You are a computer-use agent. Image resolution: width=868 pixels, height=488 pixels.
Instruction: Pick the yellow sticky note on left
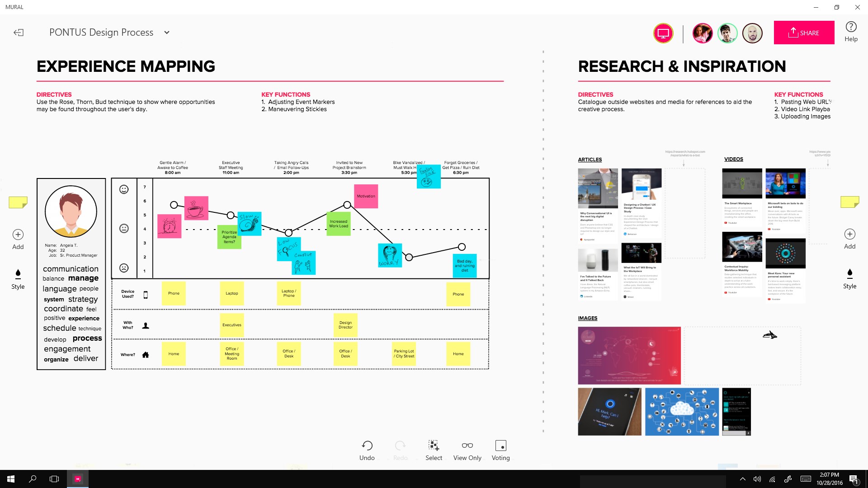pyautogui.click(x=18, y=202)
